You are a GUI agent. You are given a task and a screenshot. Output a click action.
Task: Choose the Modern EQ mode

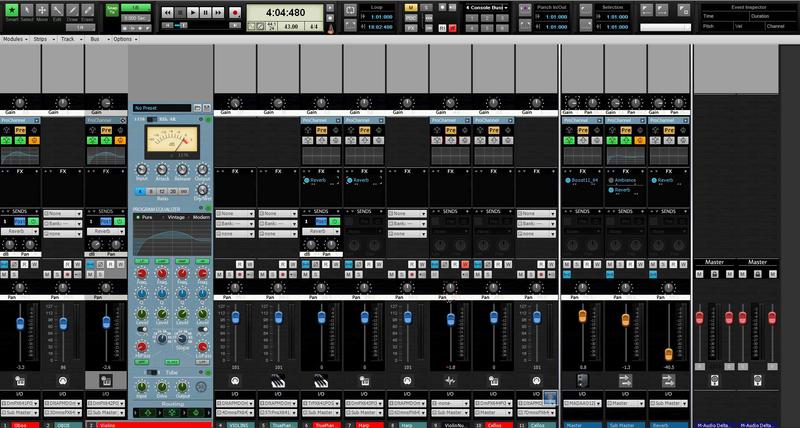pyautogui.click(x=199, y=217)
